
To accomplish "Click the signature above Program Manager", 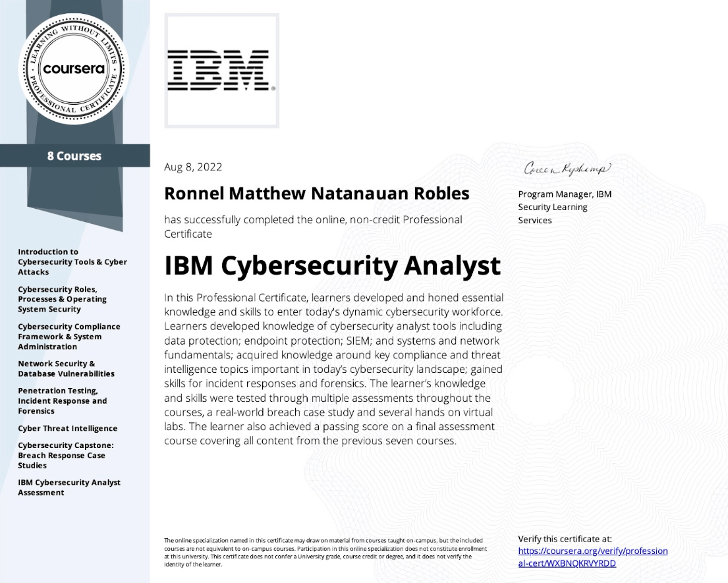I will click(x=567, y=169).
